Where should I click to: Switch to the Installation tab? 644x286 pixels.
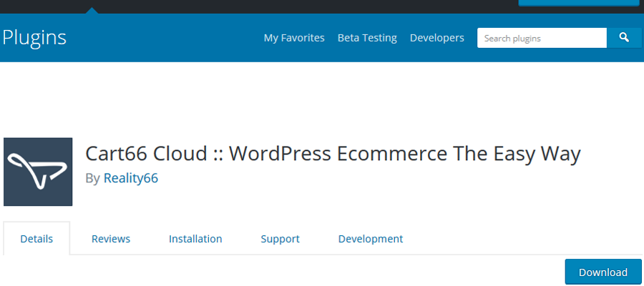point(195,239)
